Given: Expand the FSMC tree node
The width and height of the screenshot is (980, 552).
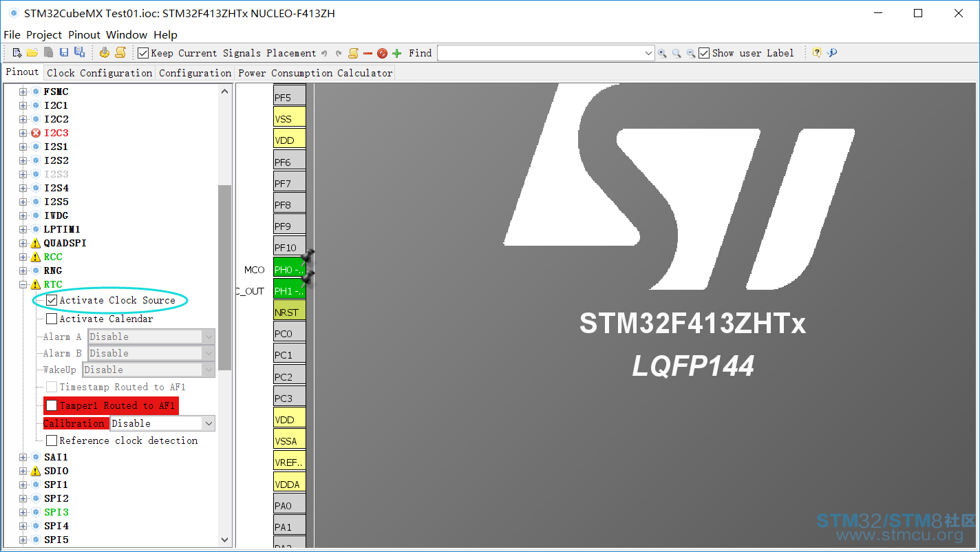Looking at the screenshot, I should pos(23,92).
